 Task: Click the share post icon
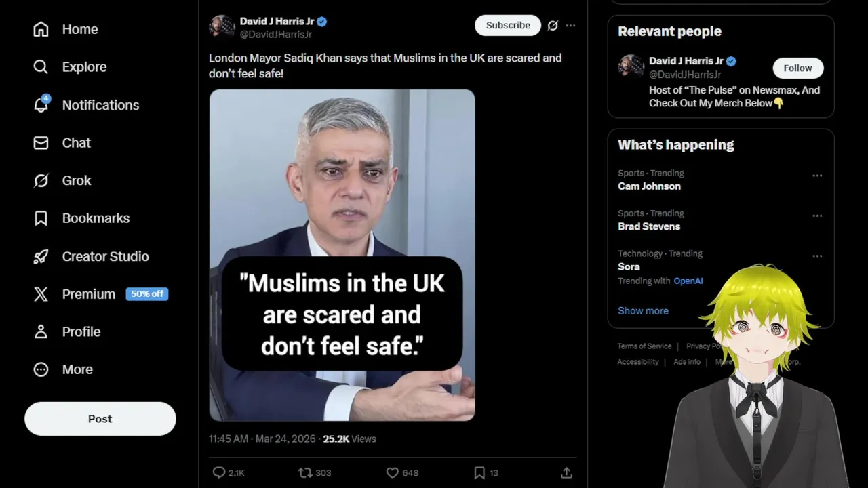[566, 472]
